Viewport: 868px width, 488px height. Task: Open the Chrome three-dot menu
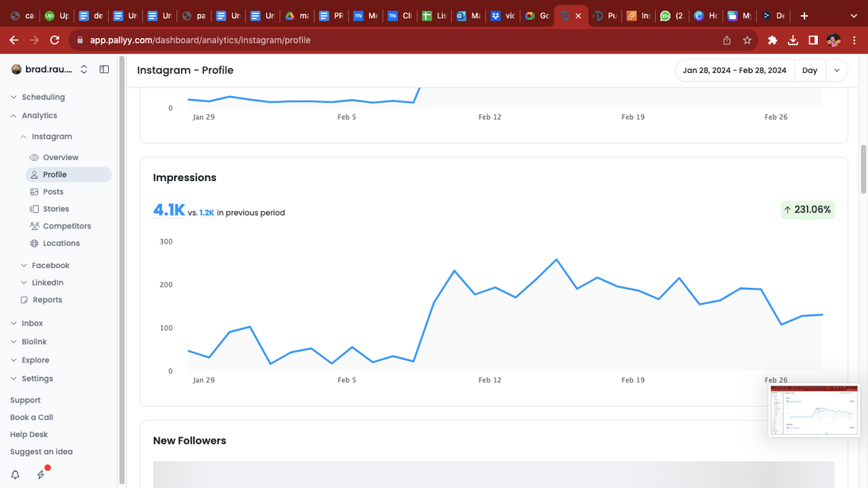click(854, 40)
